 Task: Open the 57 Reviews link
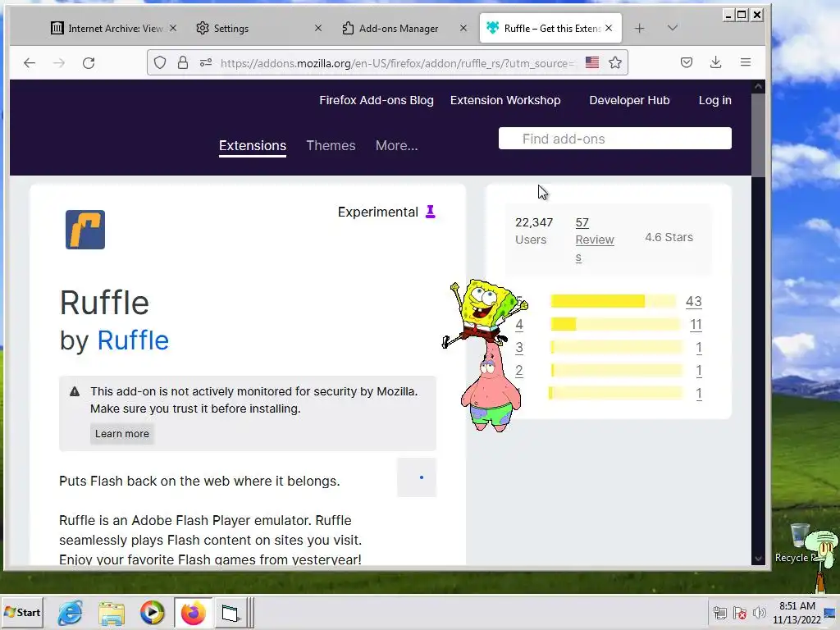pyautogui.click(x=595, y=240)
